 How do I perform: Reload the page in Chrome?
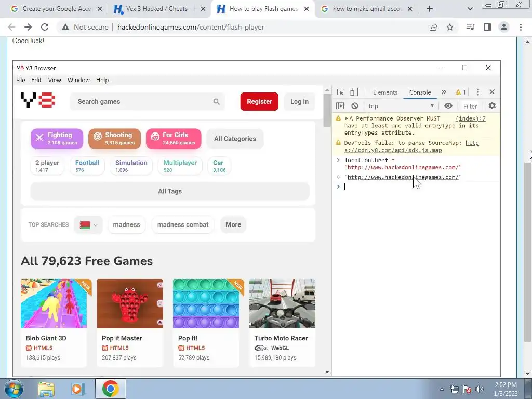pyautogui.click(x=45, y=27)
